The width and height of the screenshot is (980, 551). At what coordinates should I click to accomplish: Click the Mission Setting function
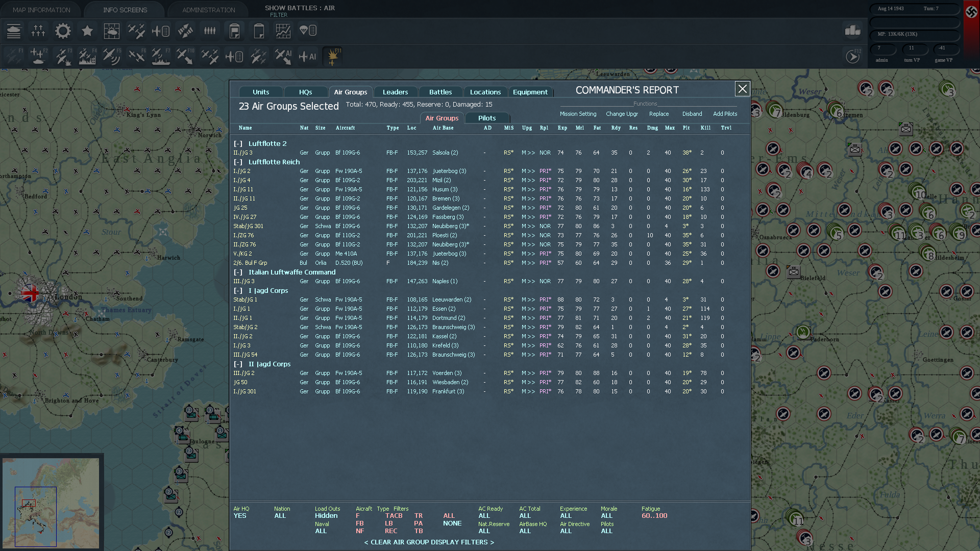tap(578, 114)
